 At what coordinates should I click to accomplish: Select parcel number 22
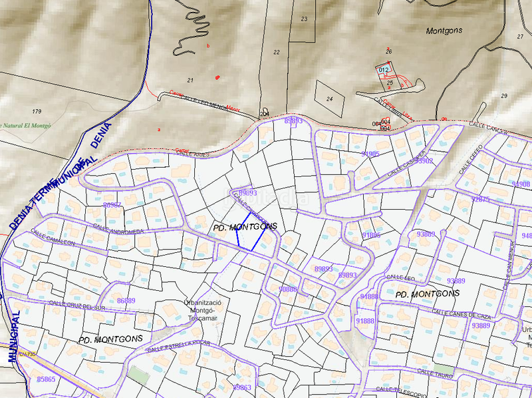276,52
